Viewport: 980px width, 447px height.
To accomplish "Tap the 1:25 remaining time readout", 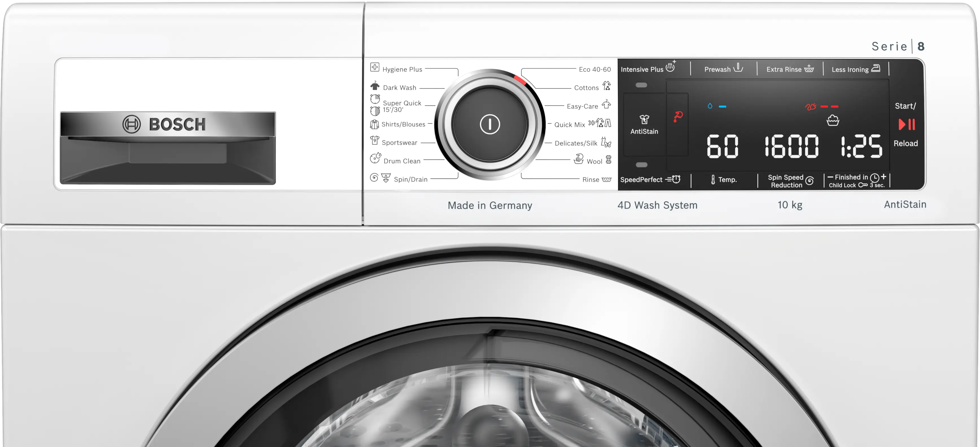I will [x=862, y=146].
